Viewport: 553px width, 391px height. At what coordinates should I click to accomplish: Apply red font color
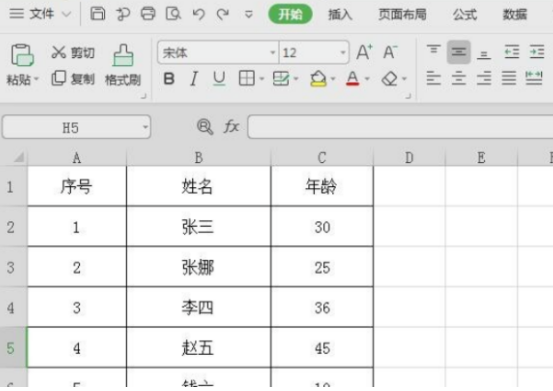point(353,78)
